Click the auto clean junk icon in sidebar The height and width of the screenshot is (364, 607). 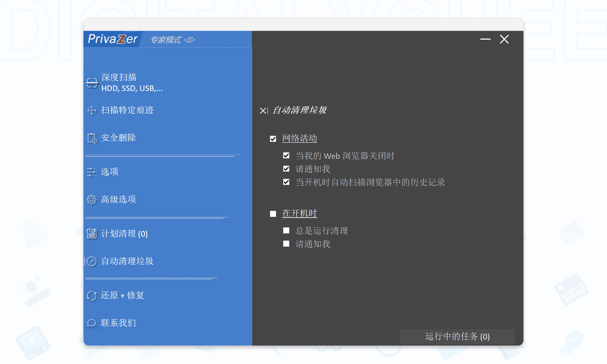[x=92, y=261]
